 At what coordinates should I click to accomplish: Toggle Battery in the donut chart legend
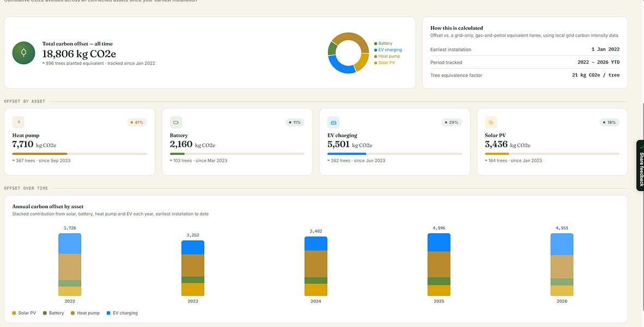pyautogui.click(x=383, y=44)
